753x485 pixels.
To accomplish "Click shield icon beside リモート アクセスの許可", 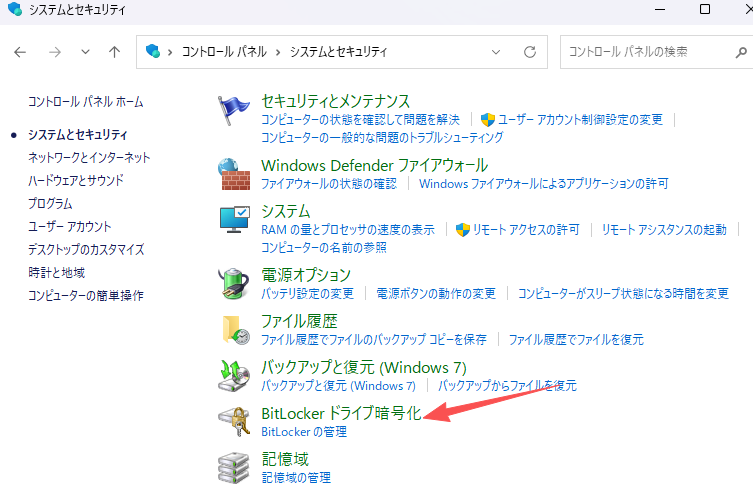I will tap(462, 230).
